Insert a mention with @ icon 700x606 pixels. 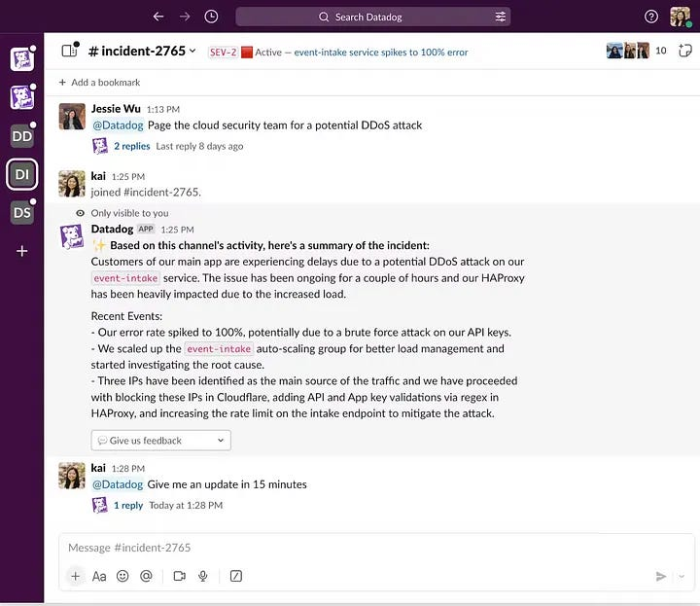(146, 576)
